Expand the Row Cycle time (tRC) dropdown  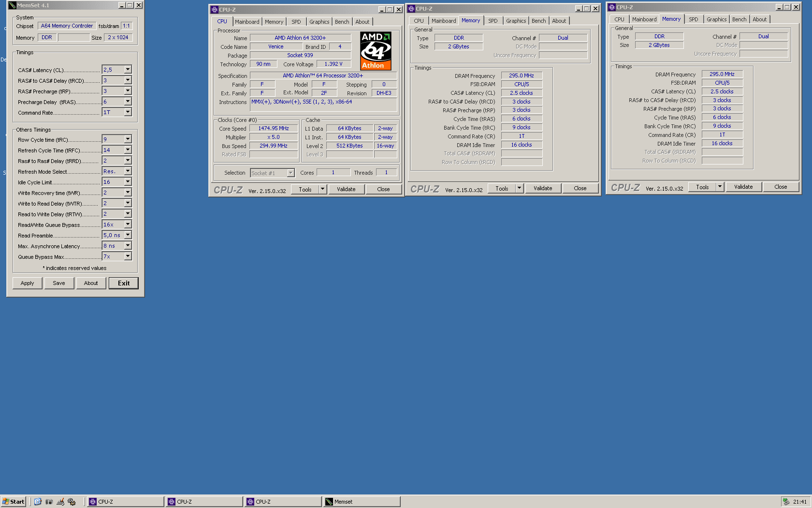(128, 139)
